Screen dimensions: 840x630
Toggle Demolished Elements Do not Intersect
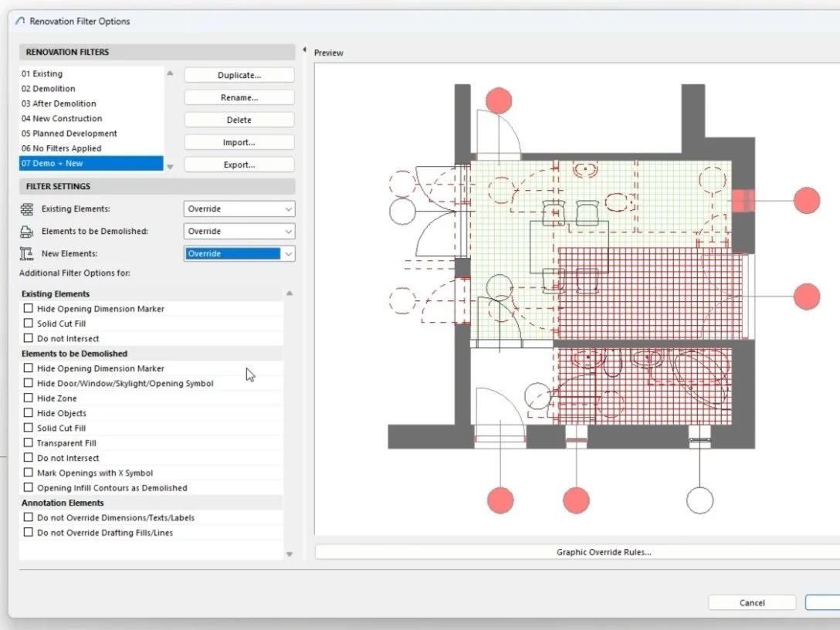point(29,458)
